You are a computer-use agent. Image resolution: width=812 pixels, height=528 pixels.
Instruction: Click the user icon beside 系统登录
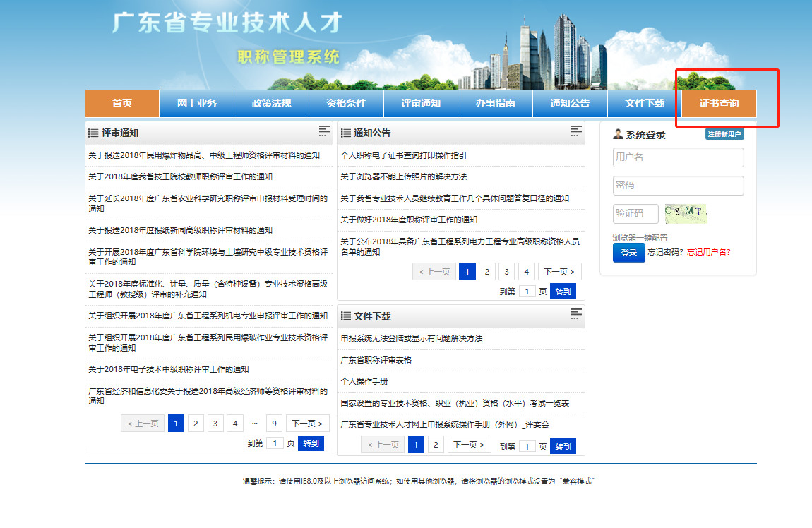[x=618, y=134]
